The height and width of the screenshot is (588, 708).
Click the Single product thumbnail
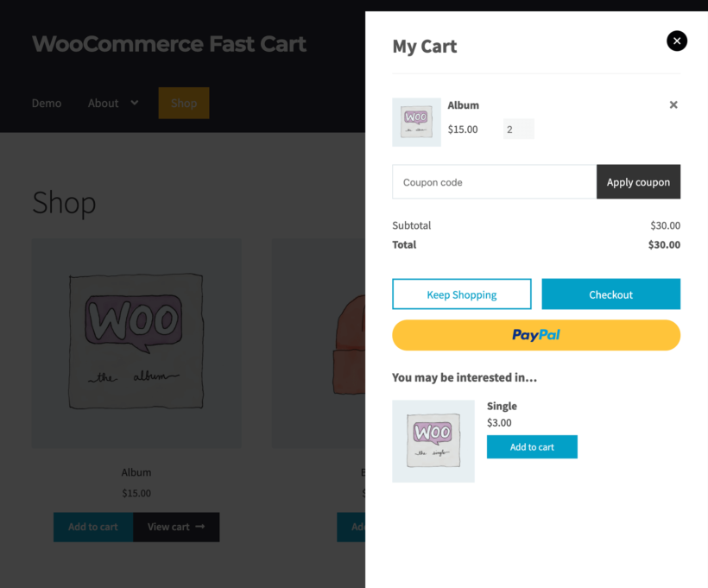click(x=433, y=441)
